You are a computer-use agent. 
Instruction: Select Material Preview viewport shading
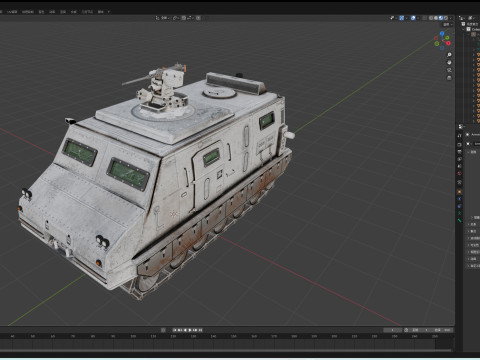(441, 18)
